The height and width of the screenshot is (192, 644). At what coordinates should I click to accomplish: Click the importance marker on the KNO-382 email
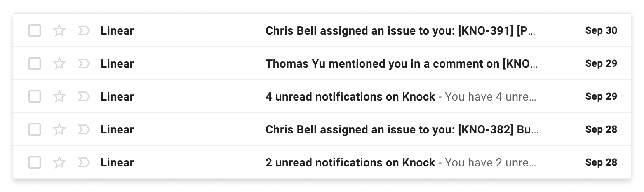pos(83,129)
